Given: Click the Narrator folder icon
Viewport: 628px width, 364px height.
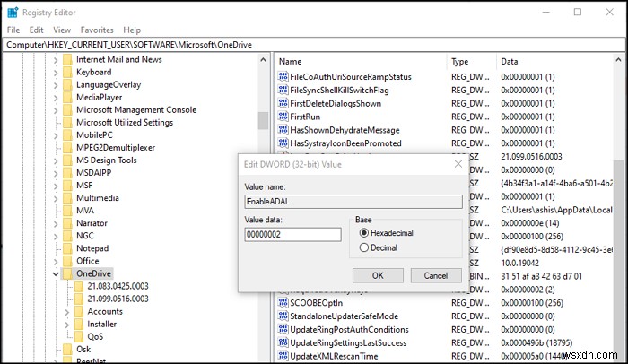Looking at the screenshot, I should click(x=67, y=223).
